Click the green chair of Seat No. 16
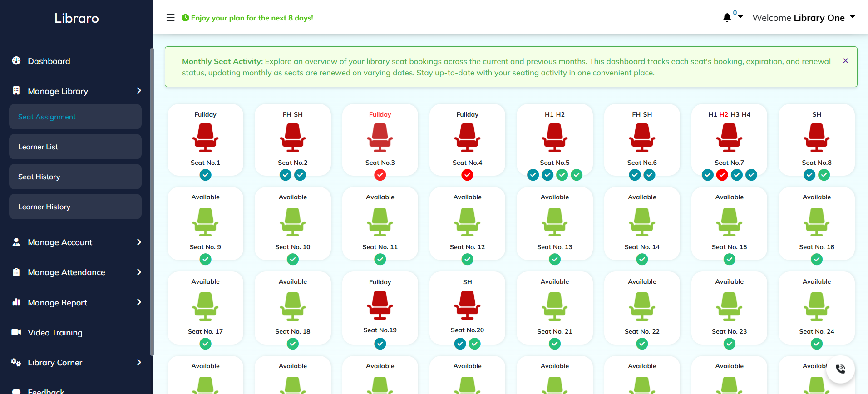Viewport: 868px width, 394px height. 817,222
